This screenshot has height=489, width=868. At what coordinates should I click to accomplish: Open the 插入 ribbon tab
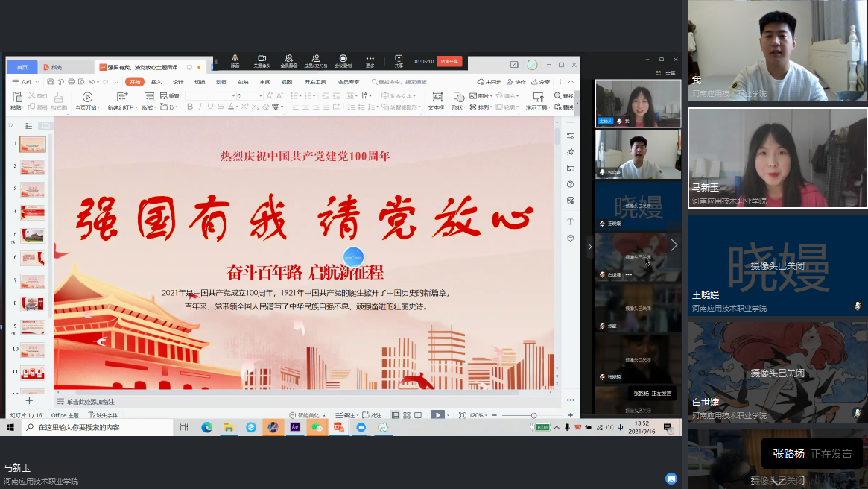[156, 82]
